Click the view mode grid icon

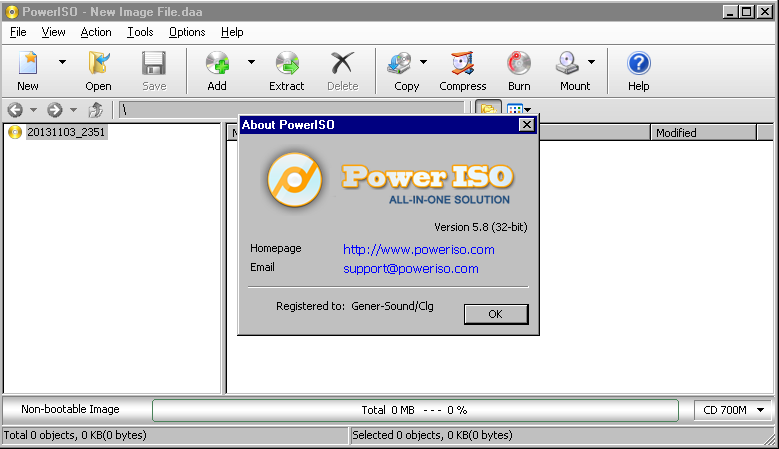pyautogui.click(x=515, y=108)
